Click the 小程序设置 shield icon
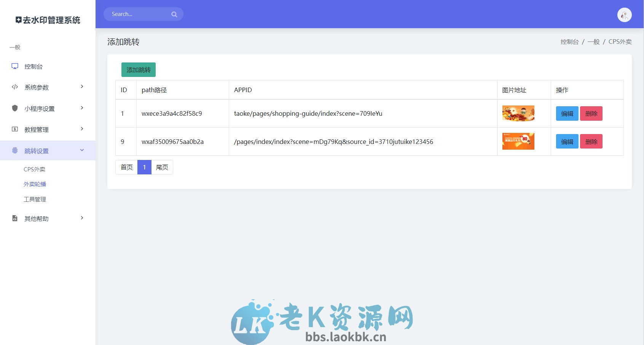 coord(14,108)
